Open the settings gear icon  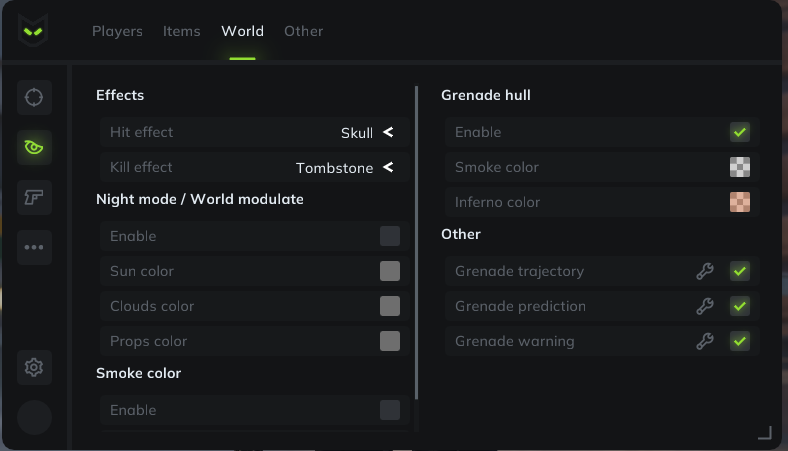[34, 368]
